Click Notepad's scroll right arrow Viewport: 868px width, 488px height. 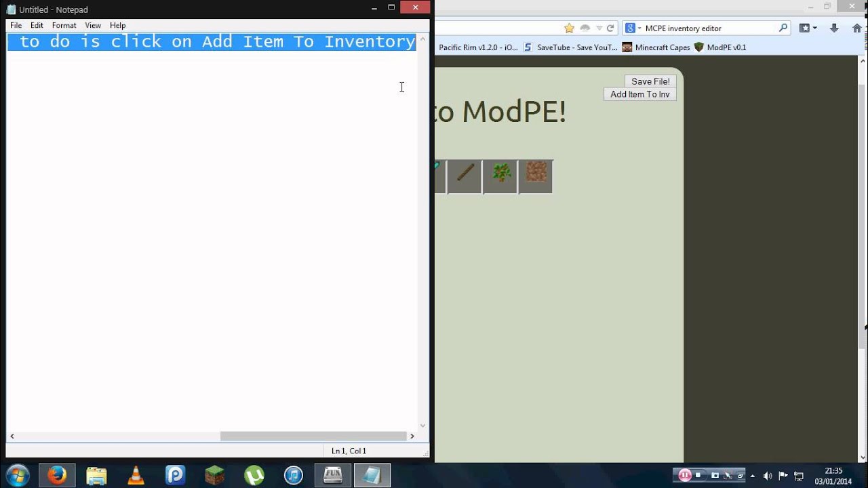tap(412, 436)
